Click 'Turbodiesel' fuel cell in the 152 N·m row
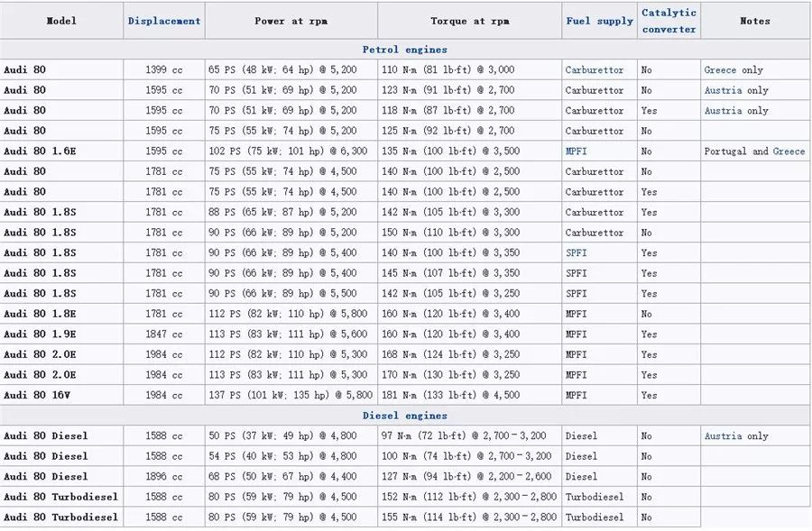This screenshot has height=531, width=812. pyautogui.click(x=599, y=497)
